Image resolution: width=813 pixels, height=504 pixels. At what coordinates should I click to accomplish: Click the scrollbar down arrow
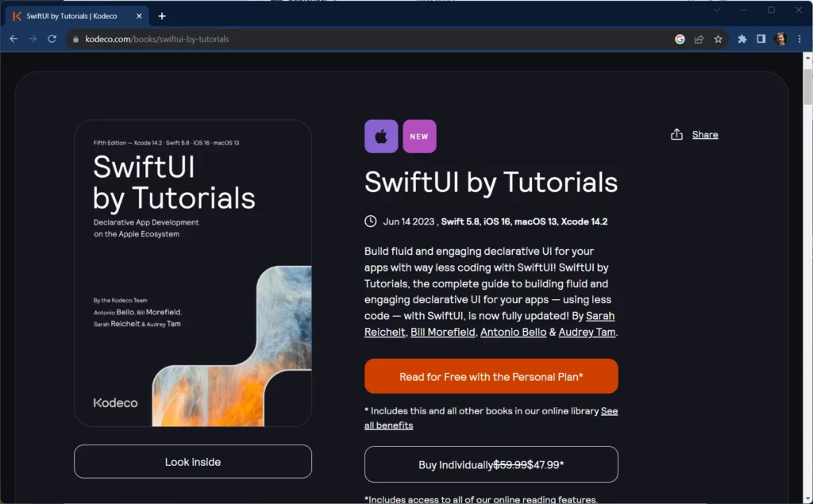point(807,498)
